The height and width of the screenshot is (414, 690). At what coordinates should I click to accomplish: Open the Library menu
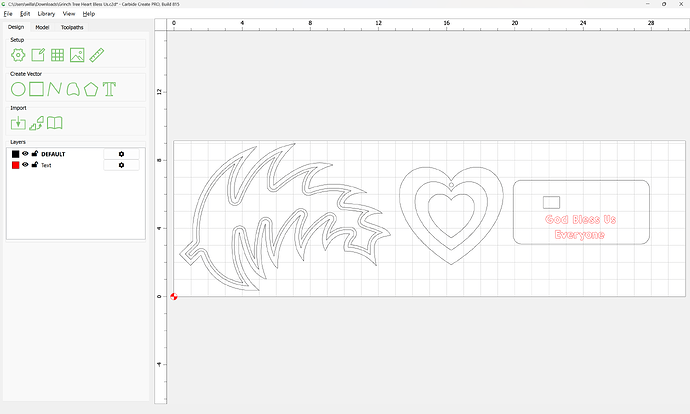pyautogui.click(x=46, y=14)
